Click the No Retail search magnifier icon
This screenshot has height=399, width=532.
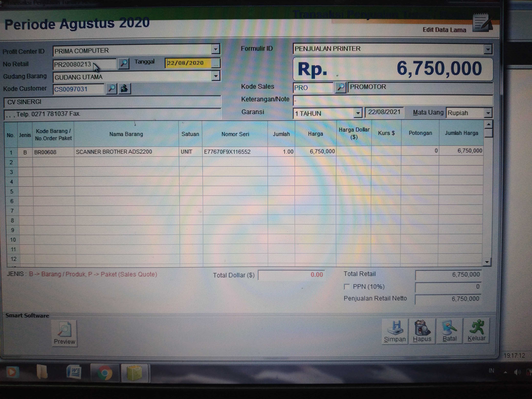[x=124, y=63]
